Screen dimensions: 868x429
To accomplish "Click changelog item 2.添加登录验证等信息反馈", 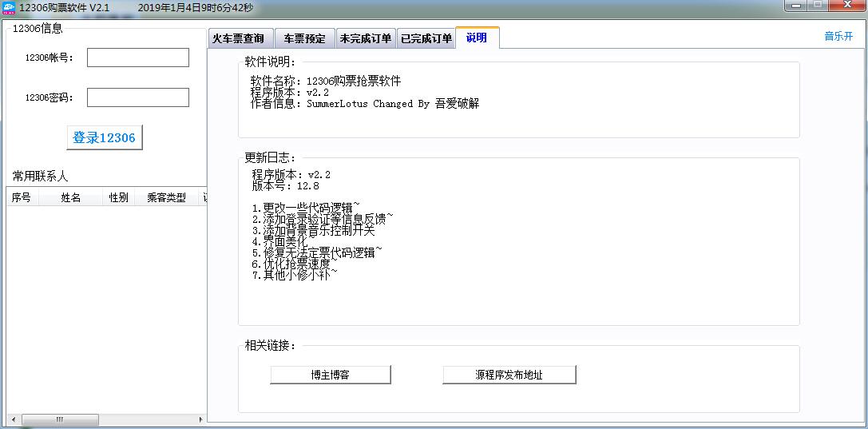I will coord(323,219).
